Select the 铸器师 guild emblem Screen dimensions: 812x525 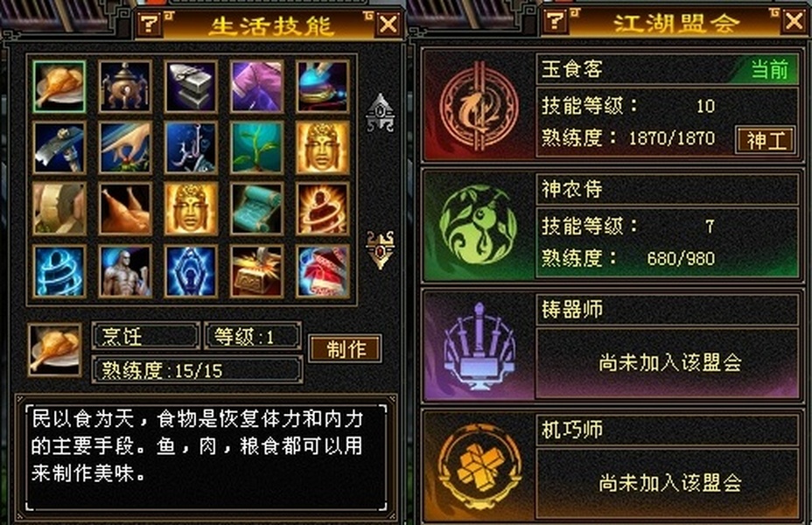pos(479,346)
